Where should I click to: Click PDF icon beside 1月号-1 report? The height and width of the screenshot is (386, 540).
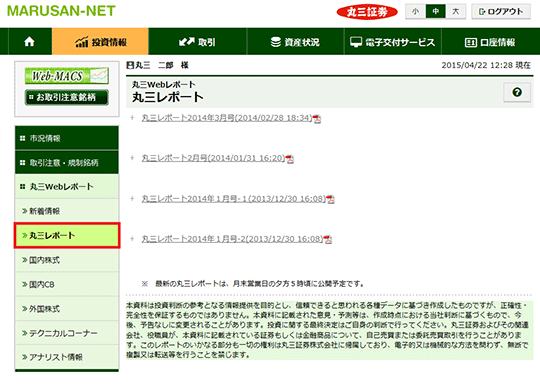331,199
